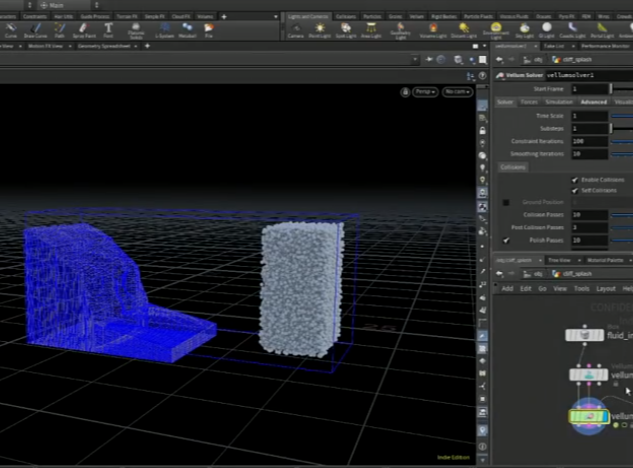Toggle Self Collisions checkbox
This screenshot has width=633, height=468.
[x=574, y=191]
